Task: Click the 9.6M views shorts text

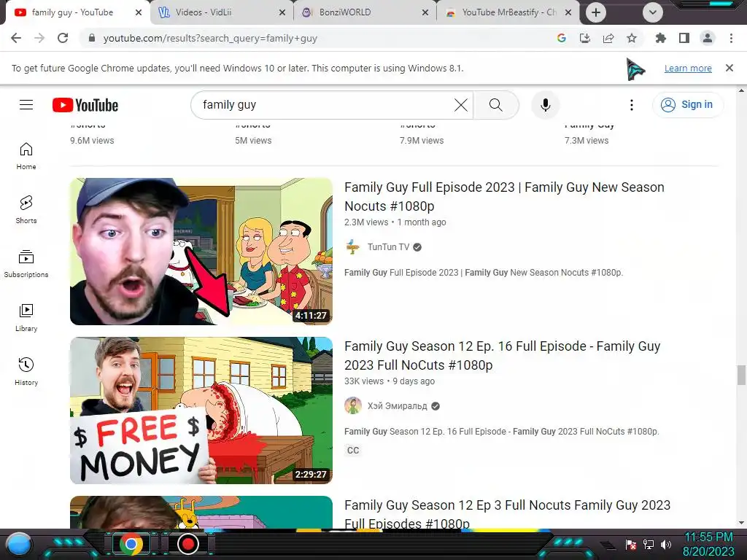Action: click(92, 141)
